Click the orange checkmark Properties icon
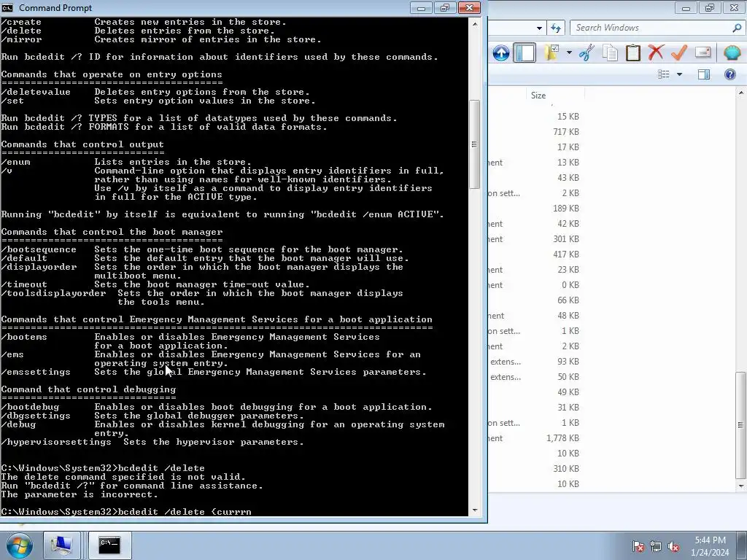 [x=679, y=52]
